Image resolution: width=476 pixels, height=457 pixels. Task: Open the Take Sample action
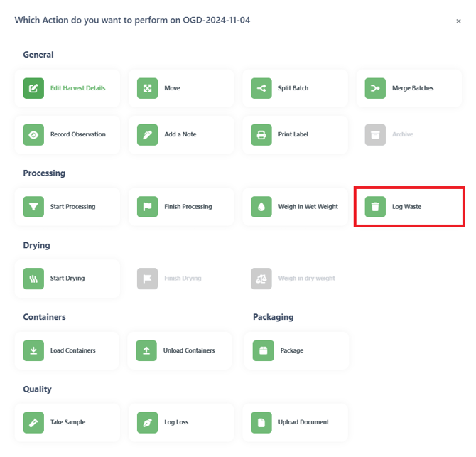click(x=67, y=422)
